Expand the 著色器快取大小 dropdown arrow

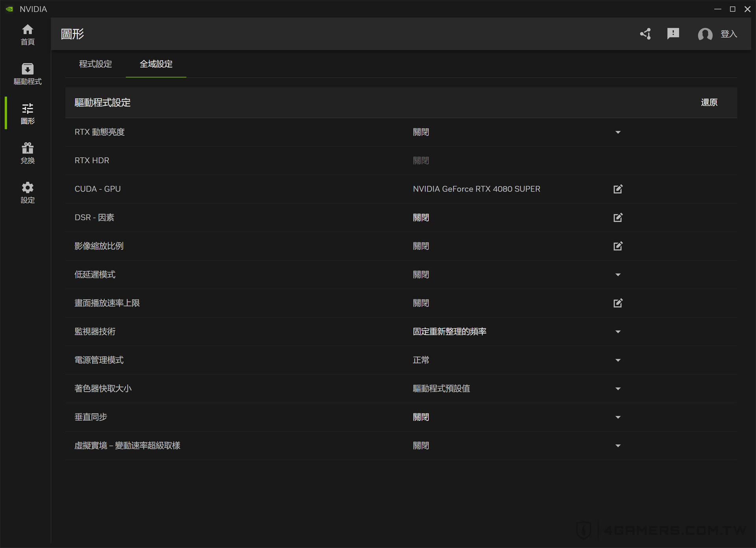tap(618, 389)
